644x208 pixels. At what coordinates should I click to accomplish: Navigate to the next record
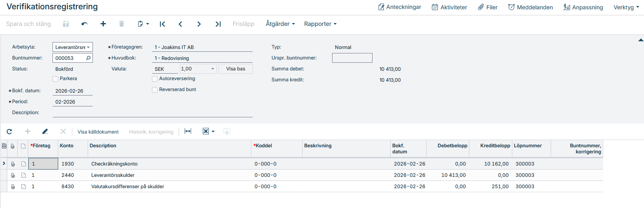pyautogui.click(x=199, y=24)
